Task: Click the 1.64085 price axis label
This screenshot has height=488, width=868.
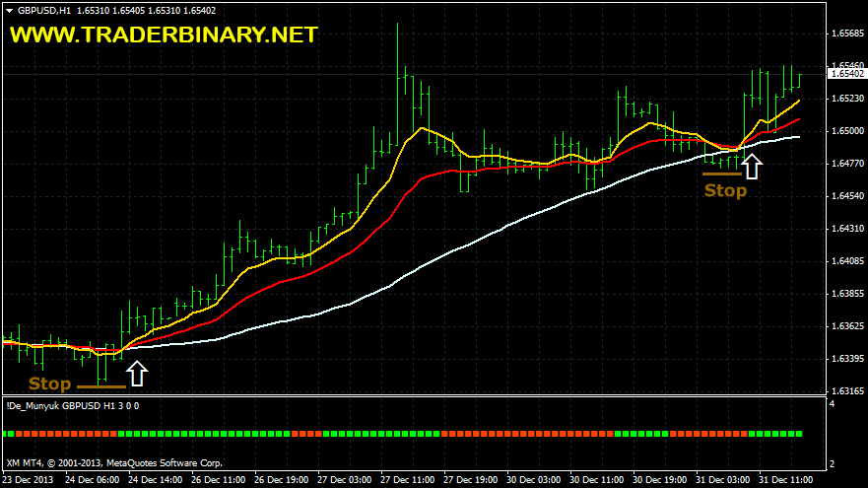Action: [847, 261]
